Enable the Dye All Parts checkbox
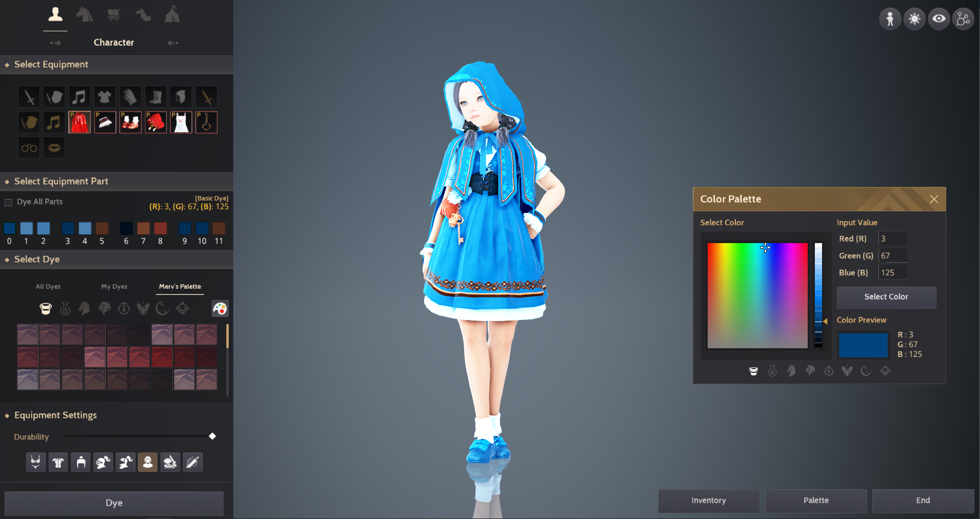 coord(8,203)
